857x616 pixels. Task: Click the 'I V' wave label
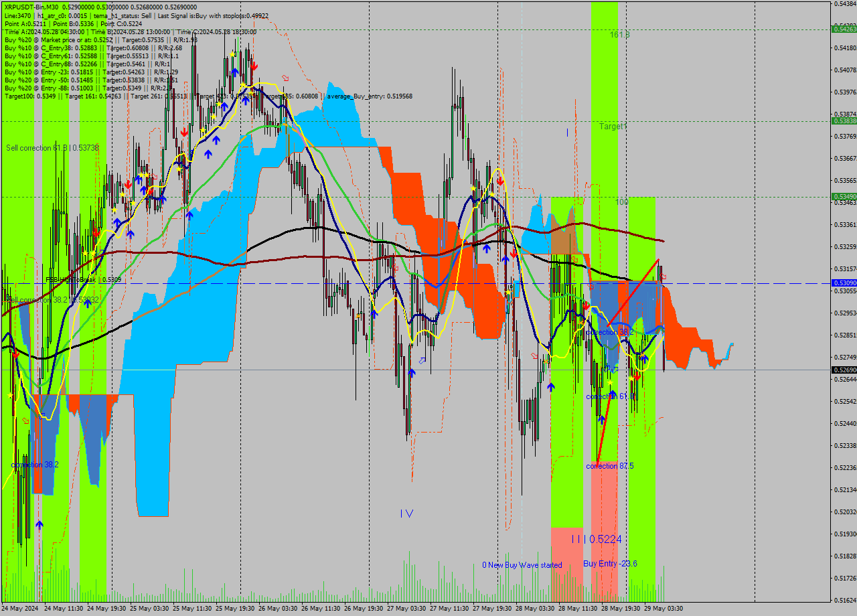(x=406, y=514)
